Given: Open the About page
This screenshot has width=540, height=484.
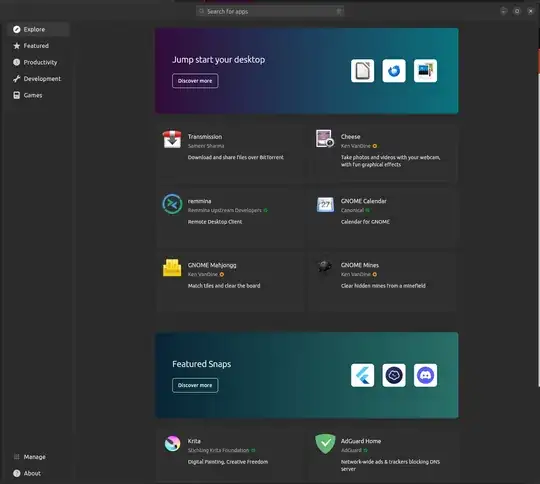Looking at the screenshot, I should pos(38,473).
